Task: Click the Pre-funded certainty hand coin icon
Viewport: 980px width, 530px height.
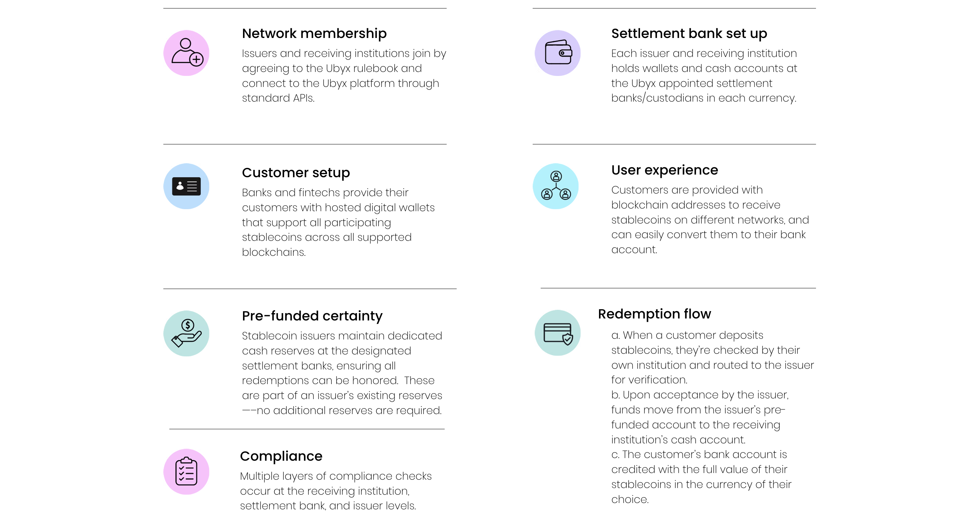Action: [x=186, y=333]
